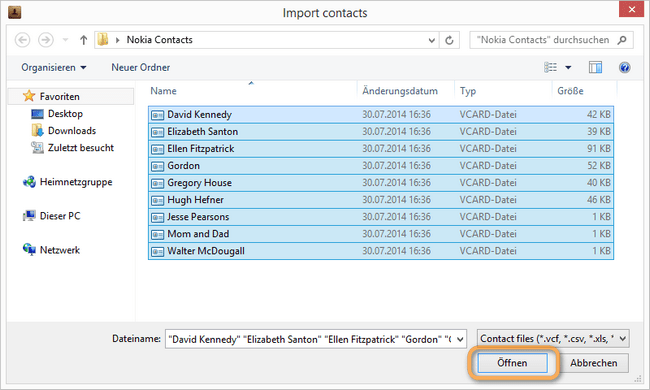The image size is (650, 390).
Task: Click Neuer Ordner button
Action: coord(141,67)
